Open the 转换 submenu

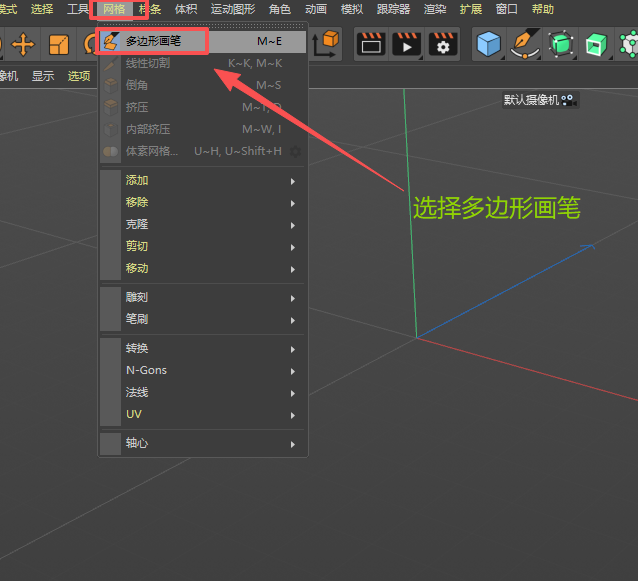click(x=137, y=349)
